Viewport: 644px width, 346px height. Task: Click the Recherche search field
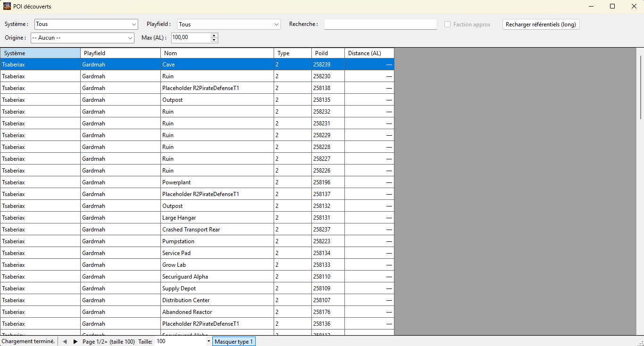click(x=380, y=25)
